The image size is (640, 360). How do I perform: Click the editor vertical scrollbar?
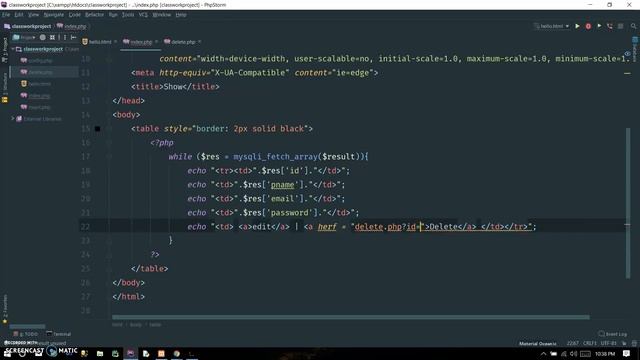point(628,203)
